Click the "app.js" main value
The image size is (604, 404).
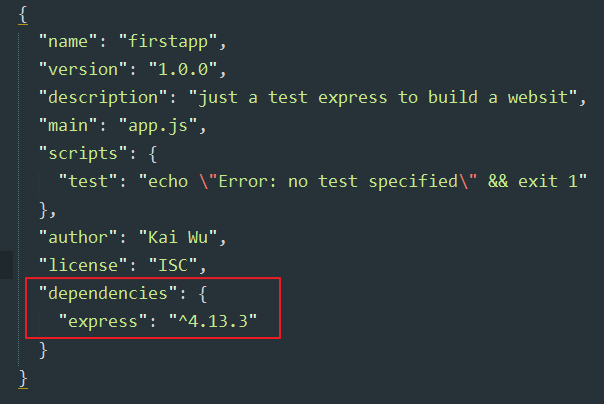[158, 126]
